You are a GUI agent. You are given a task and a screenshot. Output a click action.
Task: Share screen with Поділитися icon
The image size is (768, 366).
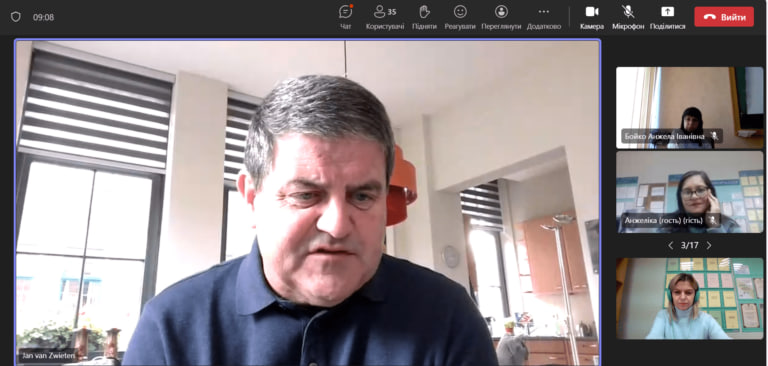point(668,17)
